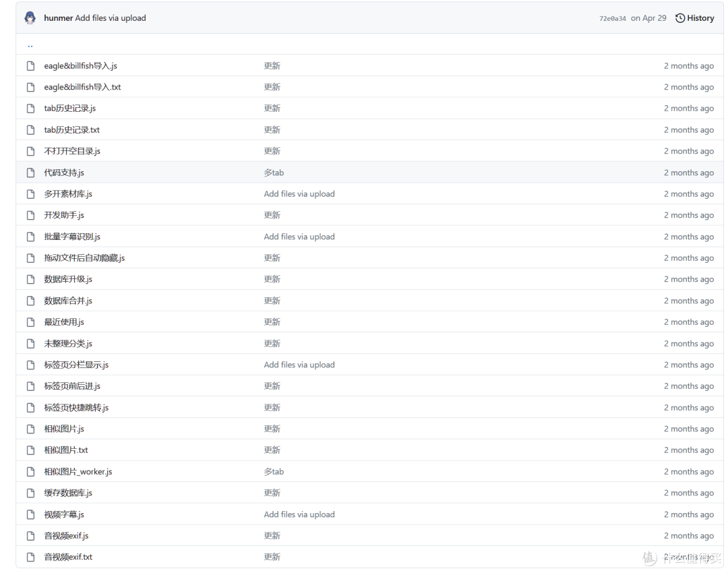Open file 视频字幕.js

coord(64,514)
